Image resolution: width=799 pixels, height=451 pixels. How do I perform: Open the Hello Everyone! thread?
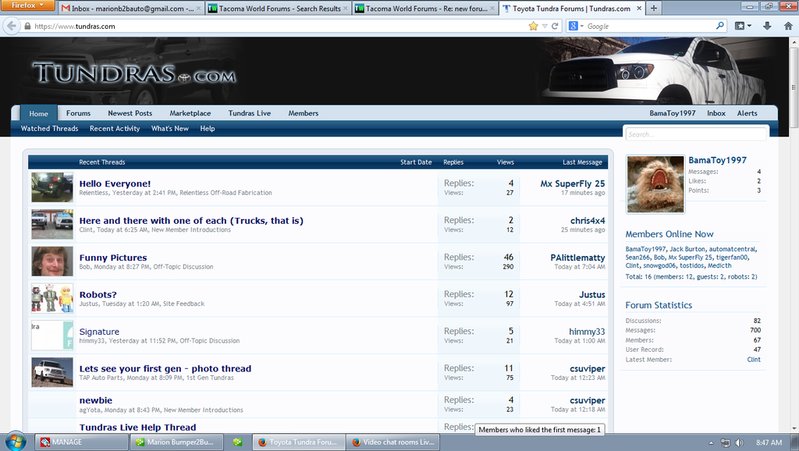coord(115,183)
